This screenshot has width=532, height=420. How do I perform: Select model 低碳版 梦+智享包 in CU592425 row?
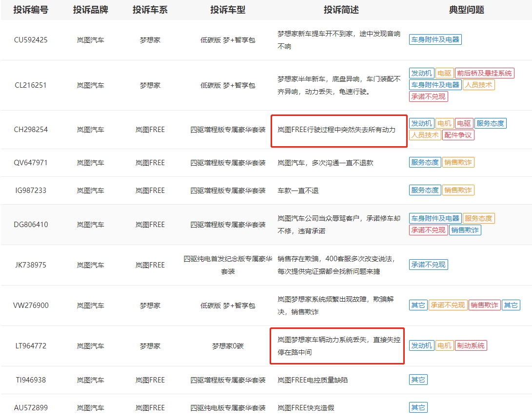coord(228,40)
